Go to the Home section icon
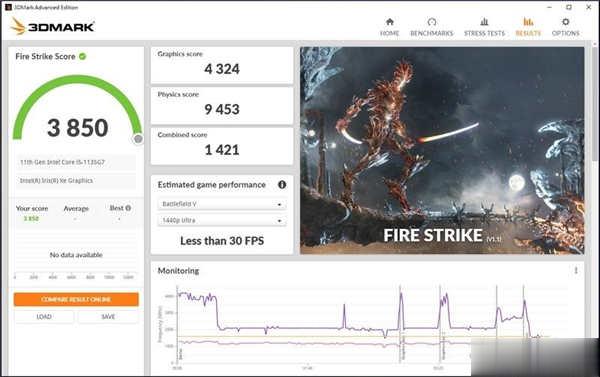 390,22
